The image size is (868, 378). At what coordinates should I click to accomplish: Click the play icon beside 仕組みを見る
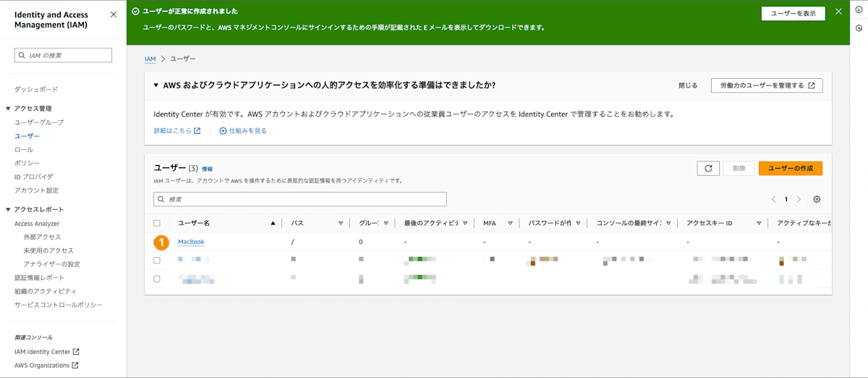(x=223, y=131)
